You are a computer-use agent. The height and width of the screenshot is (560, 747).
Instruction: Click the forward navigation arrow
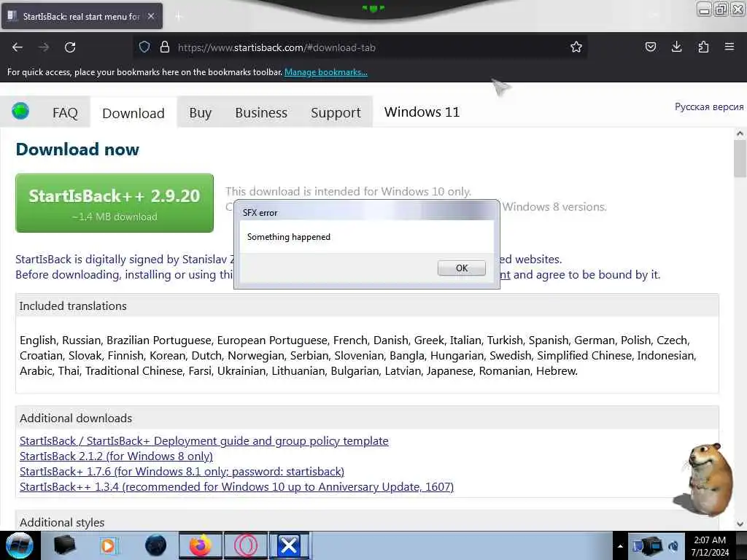[x=44, y=47]
